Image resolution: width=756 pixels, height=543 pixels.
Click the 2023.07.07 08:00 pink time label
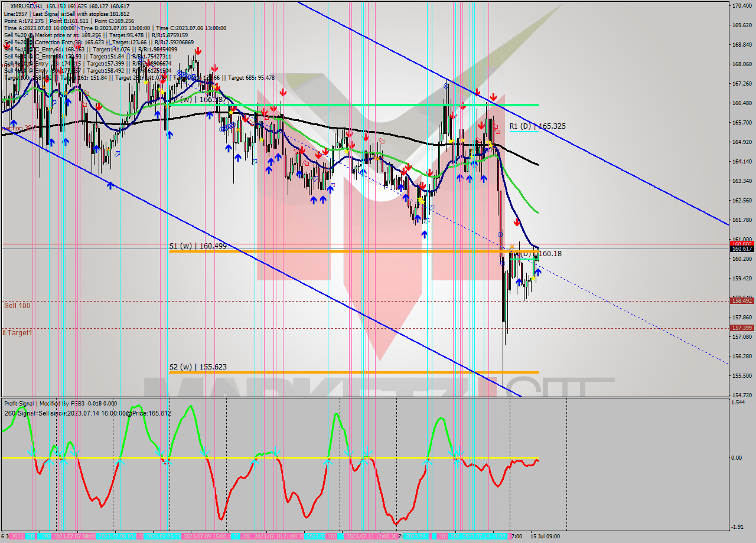[75, 537]
